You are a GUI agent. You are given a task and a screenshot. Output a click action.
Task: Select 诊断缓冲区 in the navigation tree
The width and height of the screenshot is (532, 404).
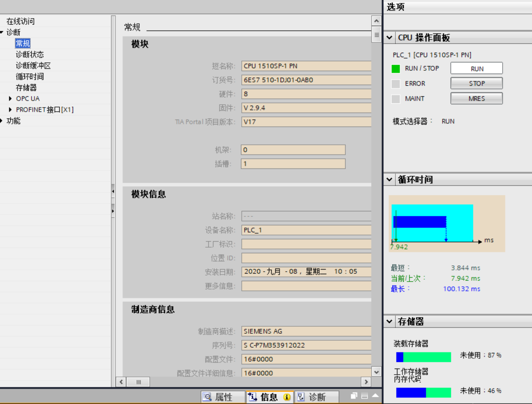point(33,66)
